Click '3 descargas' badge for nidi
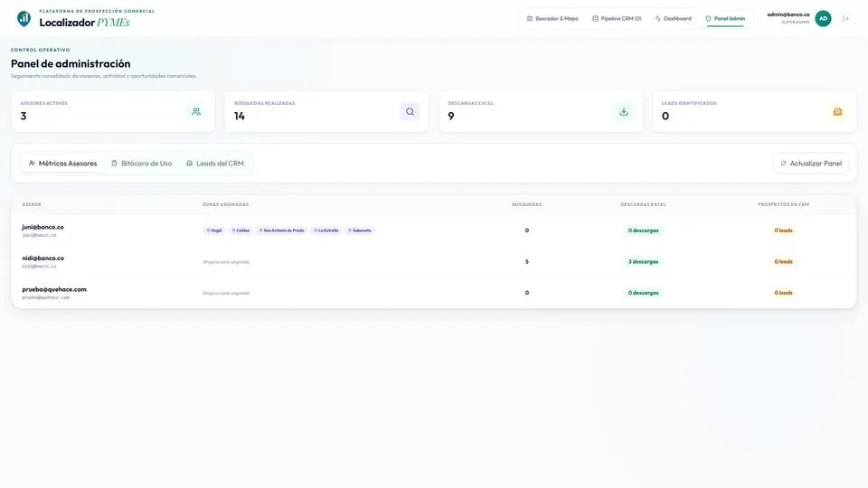The height and width of the screenshot is (488, 868). (643, 262)
